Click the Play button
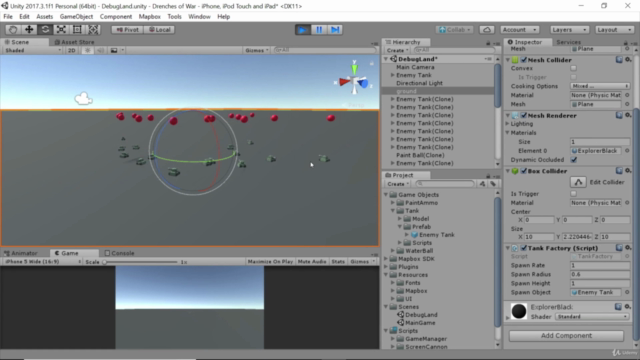 302,30
